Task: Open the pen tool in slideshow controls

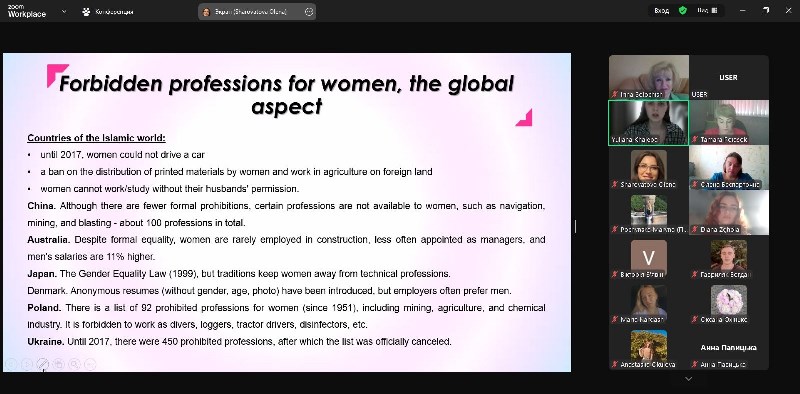Action: coord(43,364)
